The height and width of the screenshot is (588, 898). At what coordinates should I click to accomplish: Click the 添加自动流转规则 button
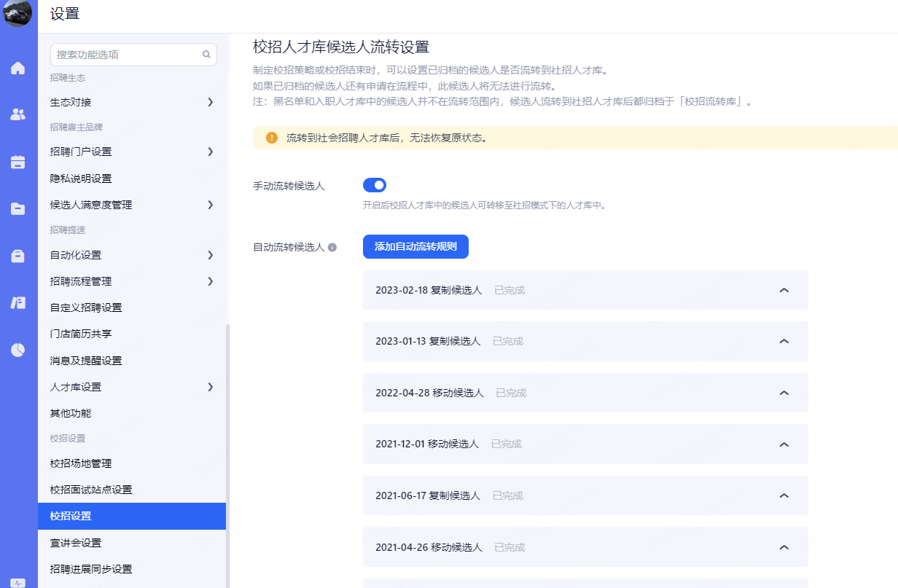coord(415,246)
